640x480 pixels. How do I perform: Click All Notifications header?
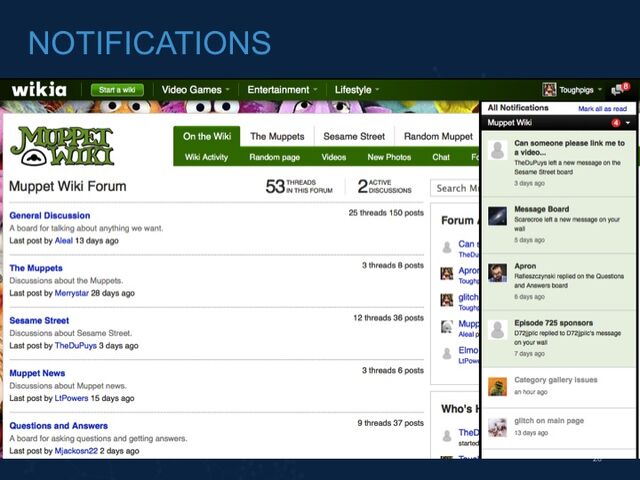518,108
